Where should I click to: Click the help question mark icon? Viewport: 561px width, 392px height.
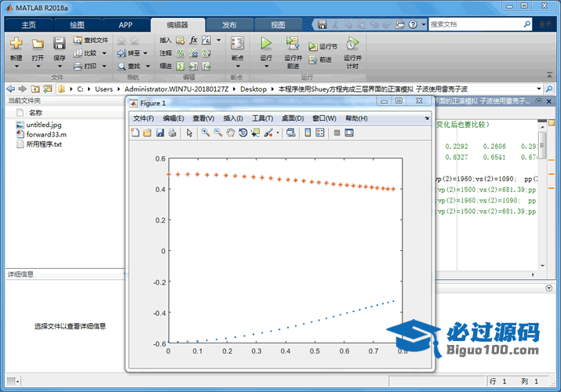pos(413,24)
